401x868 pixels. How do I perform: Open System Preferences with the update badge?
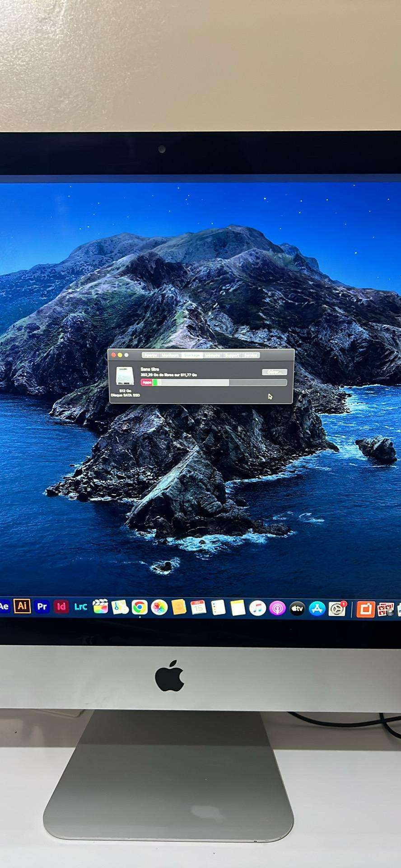tap(337, 609)
